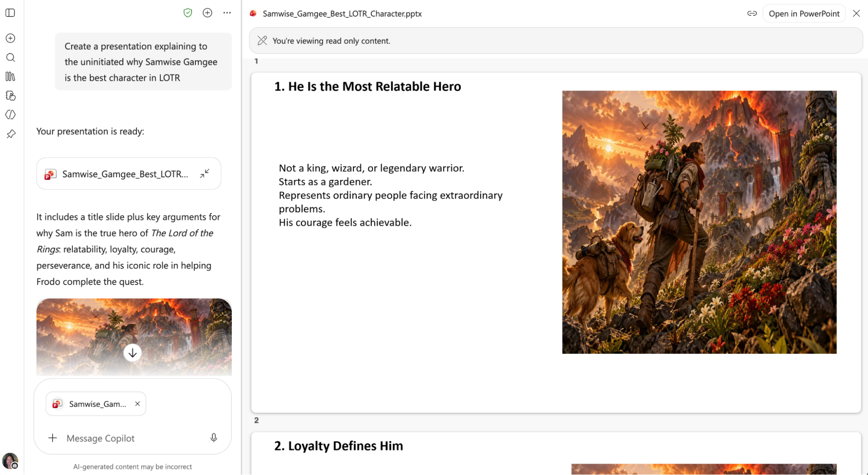This screenshot has height=475, width=868.
Task: Click 'Your presentation is ready:' text
Action: pos(90,131)
